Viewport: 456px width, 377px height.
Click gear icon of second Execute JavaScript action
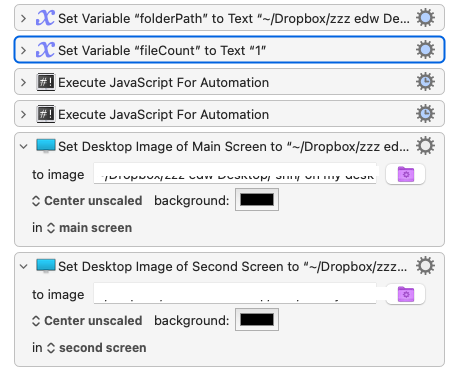pos(425,114)
